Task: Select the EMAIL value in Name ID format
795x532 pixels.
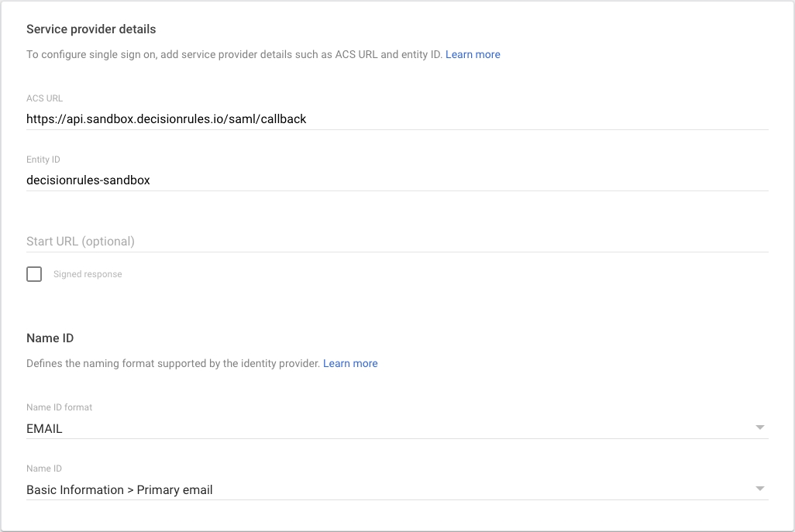Action: point(45,428)
